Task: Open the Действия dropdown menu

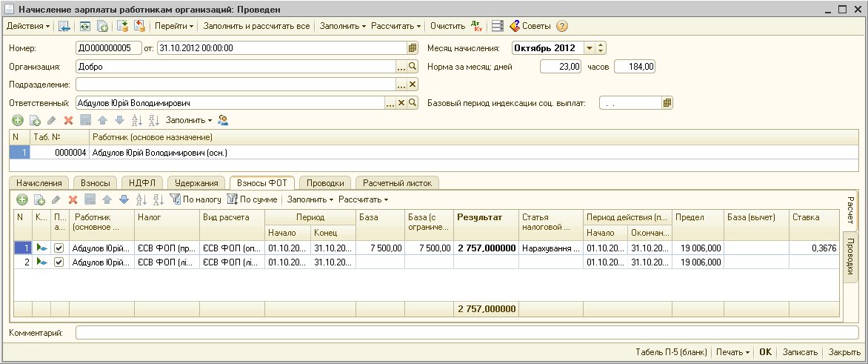Action: pos(27,26)
